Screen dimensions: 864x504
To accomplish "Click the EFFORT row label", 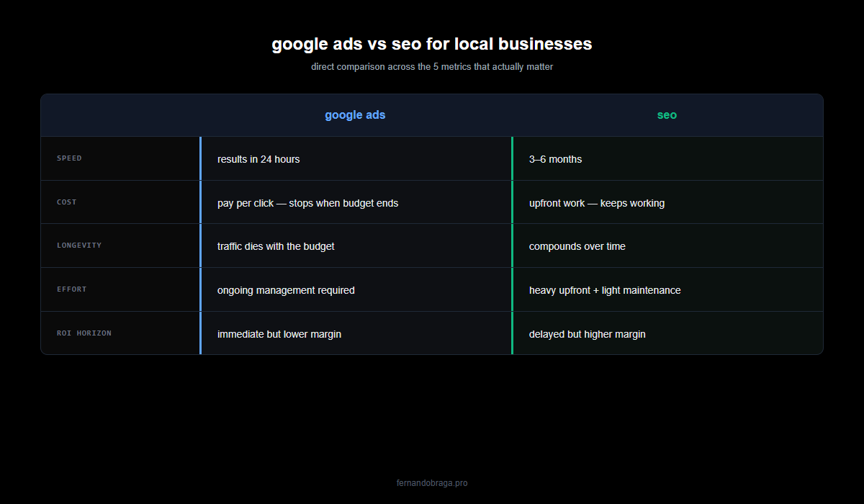I will (x=72, y=289).
